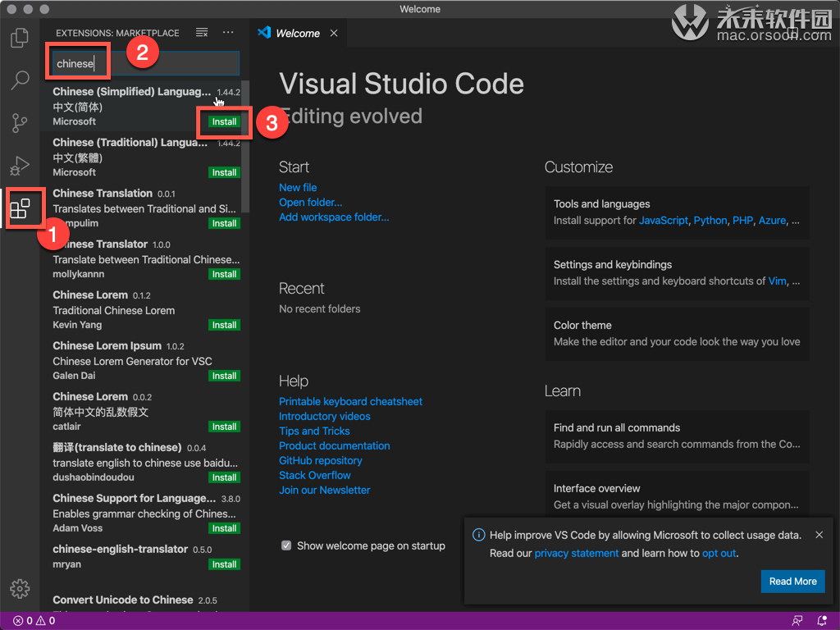Install Chinese Lorem by catlair
Screen dimensions: 840x630
[224, 427]
